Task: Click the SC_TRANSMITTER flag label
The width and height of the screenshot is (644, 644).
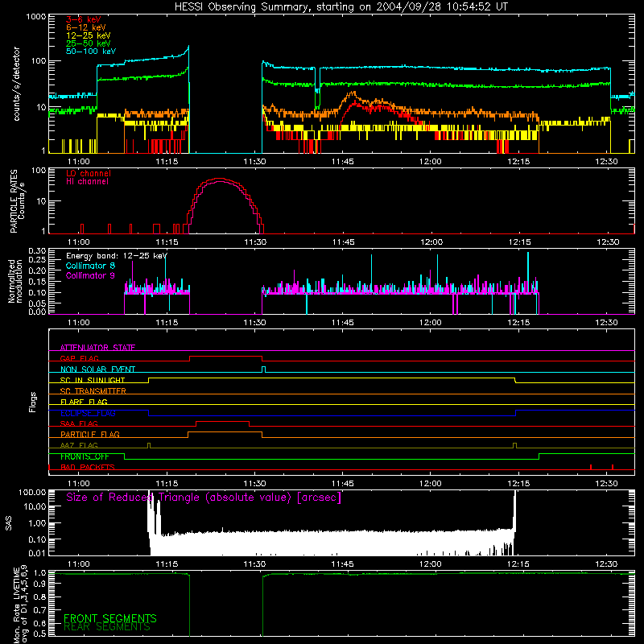Action: (93, 391)
